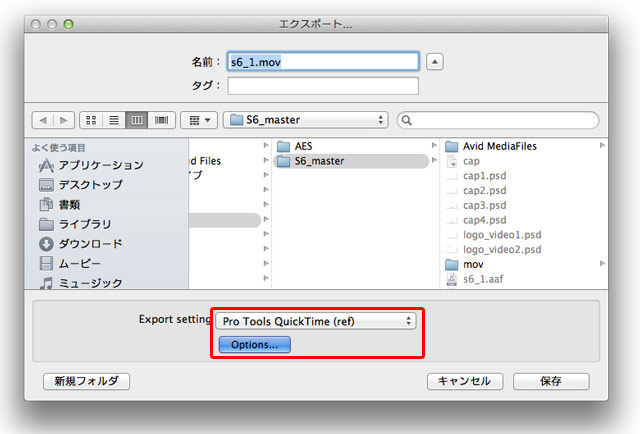Click the logo_video1.psd file
This screenshot has width=640, height=434.
pos(502,235)
